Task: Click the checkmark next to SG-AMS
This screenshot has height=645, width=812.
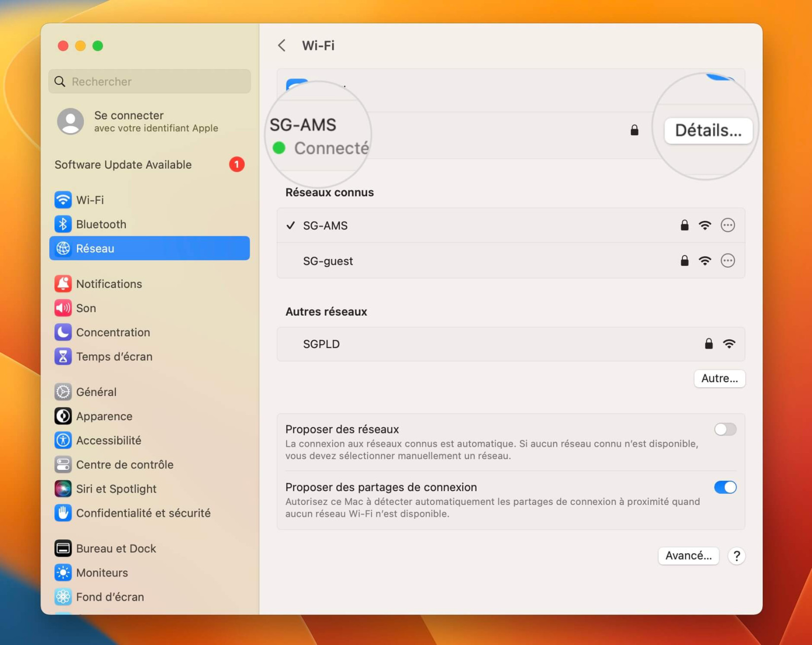Action: [291, 225]
